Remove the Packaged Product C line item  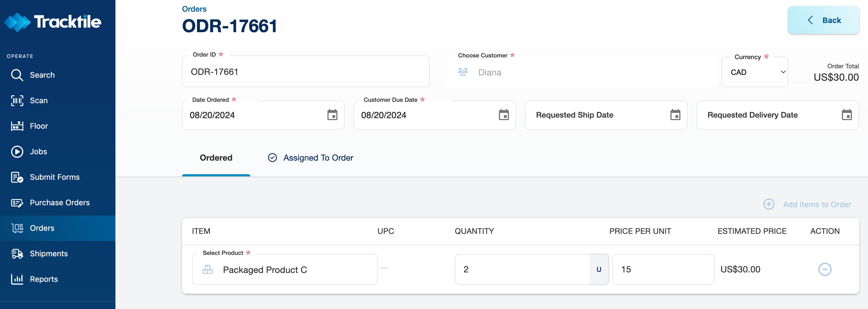click(x=824, y=269)
